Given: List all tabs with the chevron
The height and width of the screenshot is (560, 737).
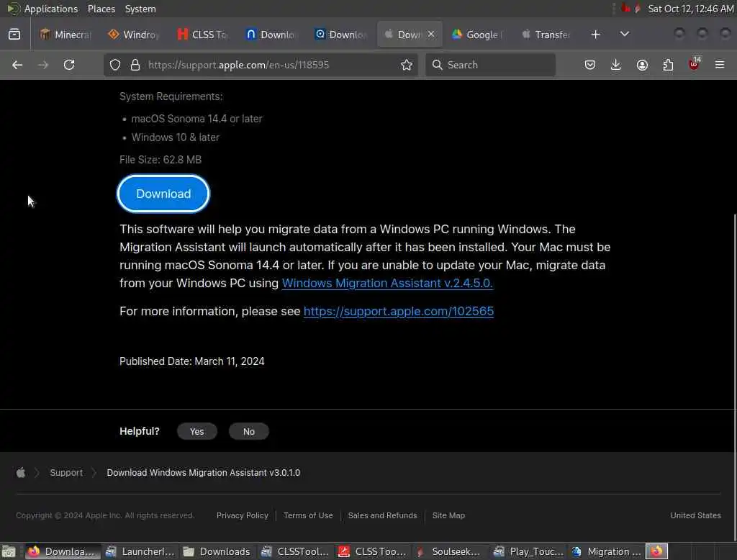Looking at the screenshot, I should coord(624,35).
